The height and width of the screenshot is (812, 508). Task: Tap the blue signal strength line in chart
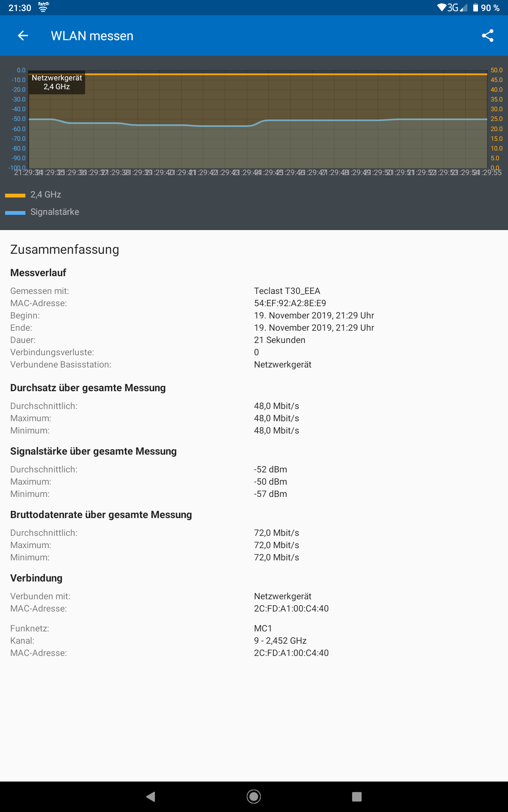click(258, 122)
